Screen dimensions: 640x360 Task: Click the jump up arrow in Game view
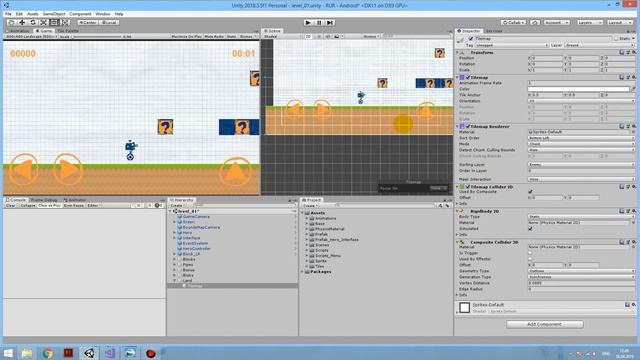click(x=236, y=172)
